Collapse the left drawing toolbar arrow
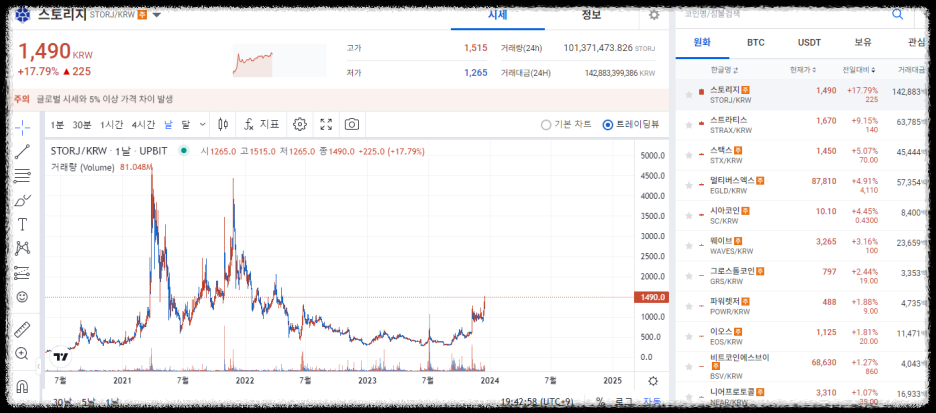The height and width of the screenshot is (413, 936). click(38, 365)
